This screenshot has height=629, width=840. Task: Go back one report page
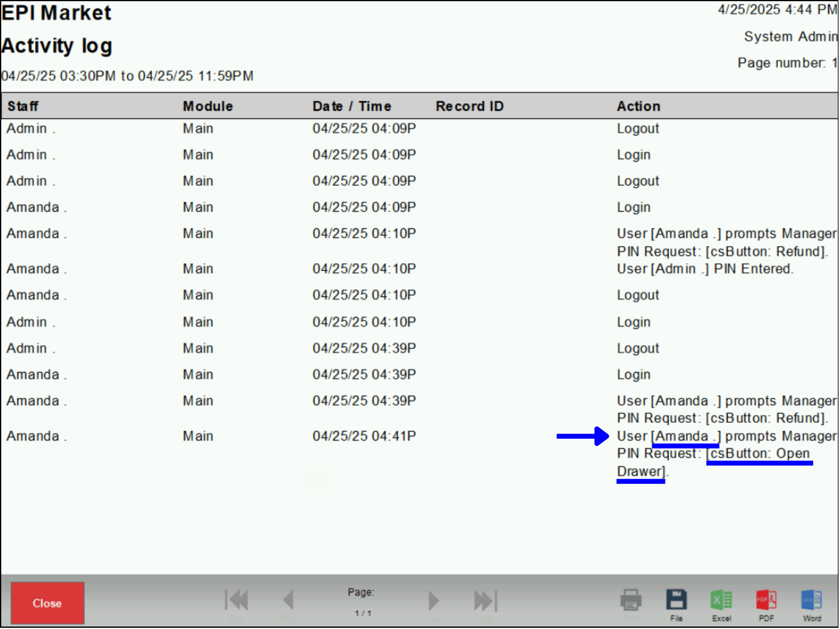[x=288, y=601]
